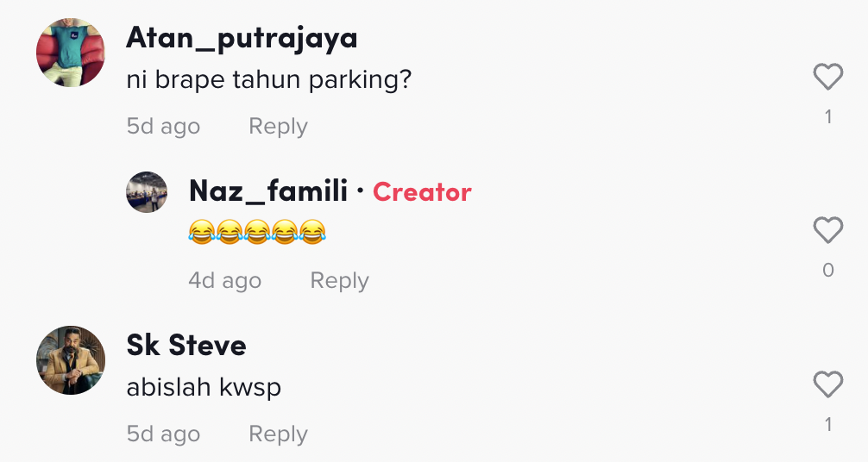868x462 pixels.
Task: Click the zero like count on Naz_famili's reply
Action: point(827,270)
